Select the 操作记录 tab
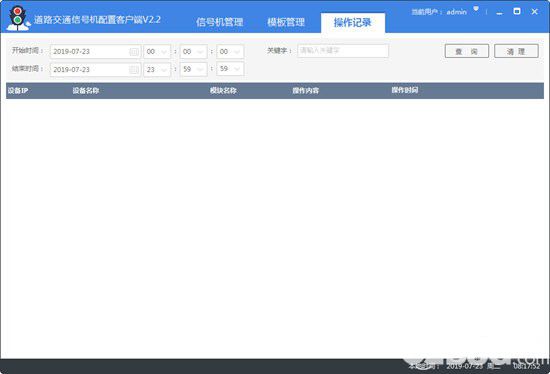 (x=353, y=23)
